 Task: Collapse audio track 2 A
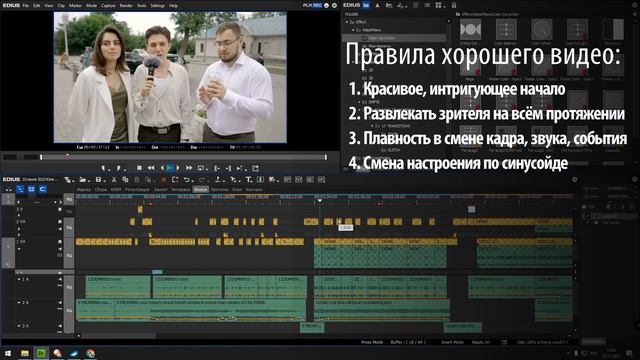click(19, 303)
